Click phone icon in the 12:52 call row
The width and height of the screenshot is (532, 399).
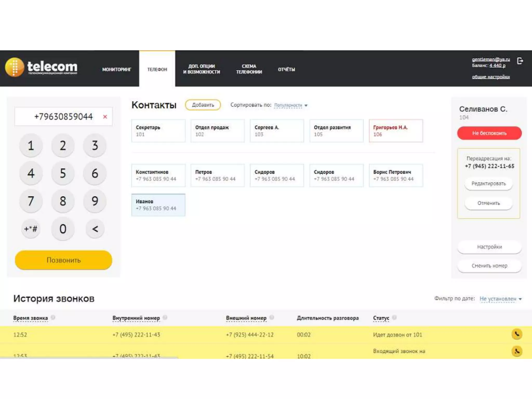(x=517, y=334)
